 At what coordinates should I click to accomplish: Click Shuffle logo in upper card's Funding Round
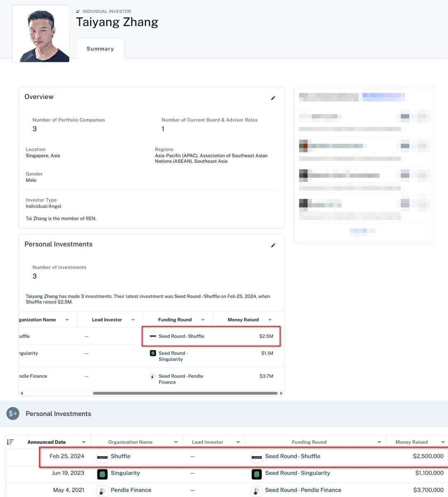coord(153,336)
